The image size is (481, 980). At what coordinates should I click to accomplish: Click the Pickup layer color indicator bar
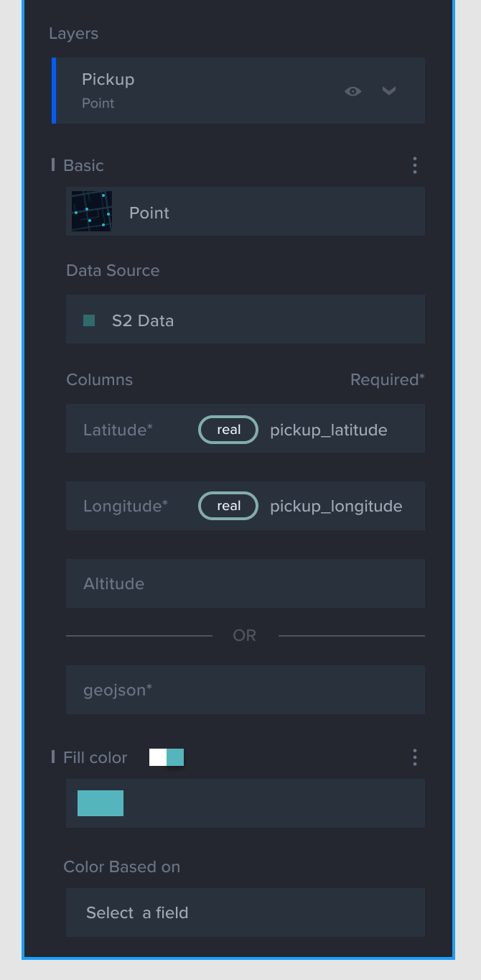point(52,91)
